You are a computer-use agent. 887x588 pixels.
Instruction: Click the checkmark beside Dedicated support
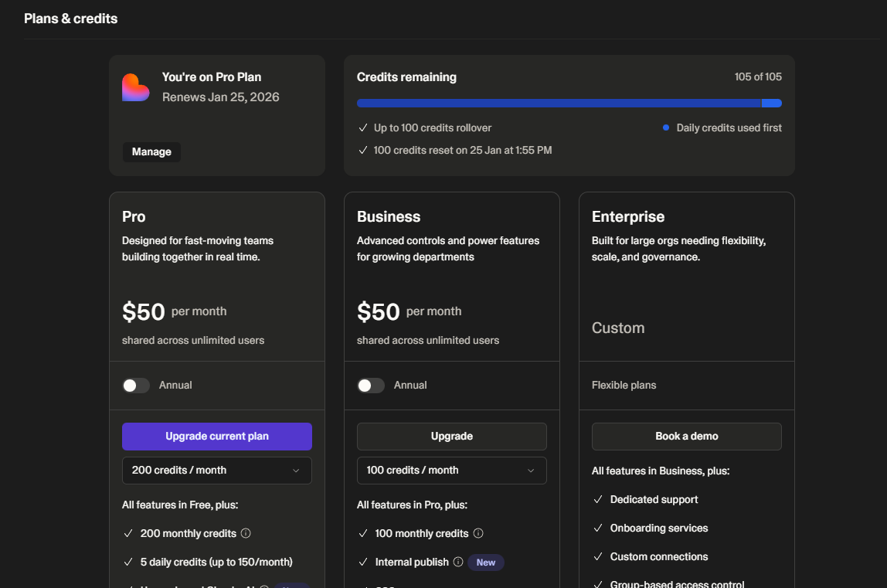(x=598, y=499)
